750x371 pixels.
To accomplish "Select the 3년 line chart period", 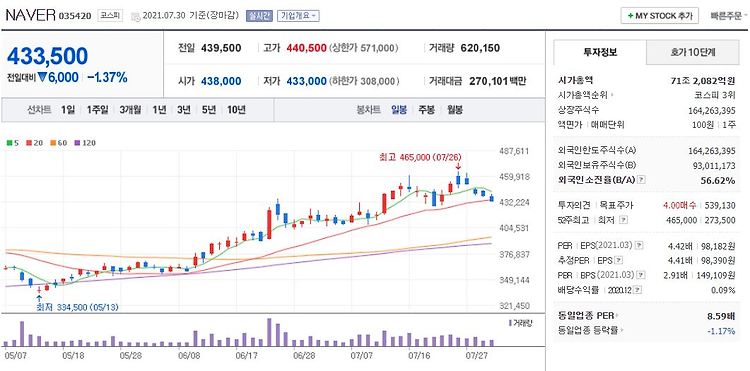I will point(184,110).
